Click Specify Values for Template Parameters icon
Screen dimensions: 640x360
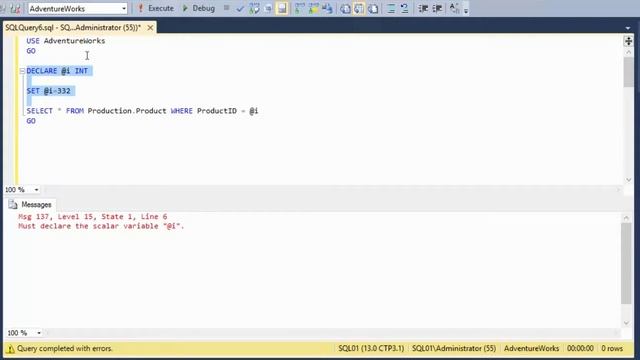pos(454,8)
